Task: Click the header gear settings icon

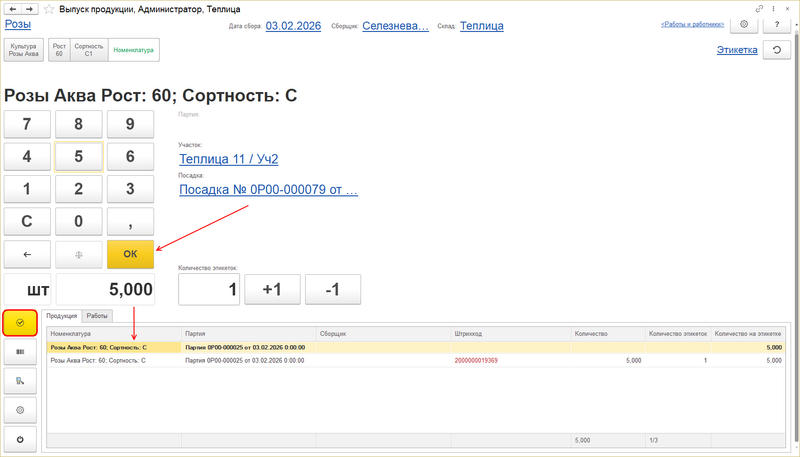Action: tap(744, 24)
